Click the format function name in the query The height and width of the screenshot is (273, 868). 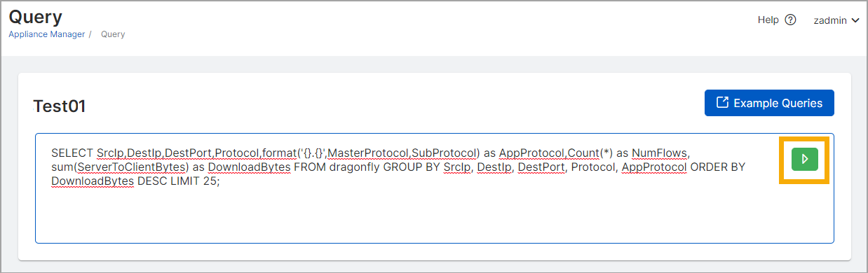(279, 153)
